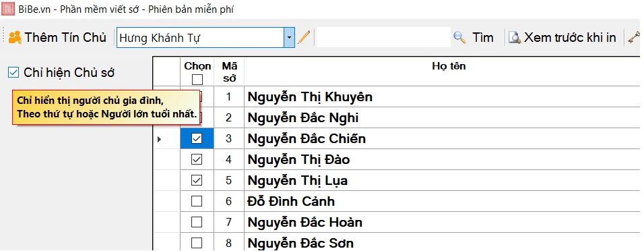Check the box for Đỗ Đình Cảnh
The image size is (644, 251).
[197, 201]
